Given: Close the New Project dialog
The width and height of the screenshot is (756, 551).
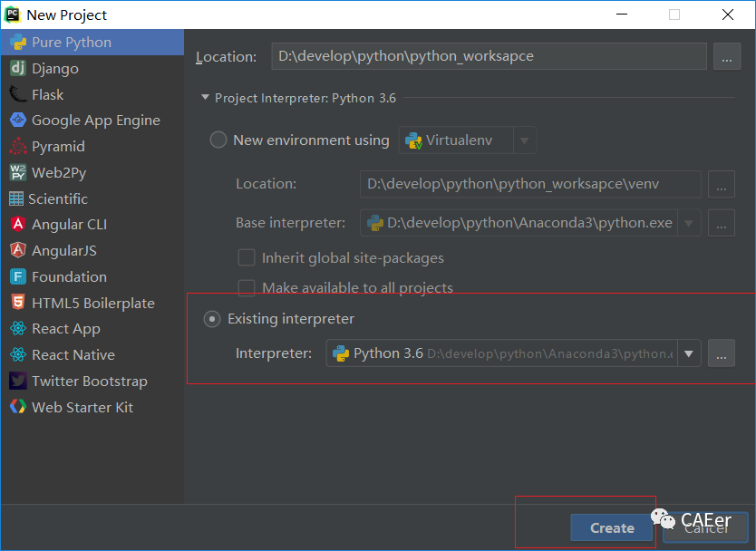Looking at the screenshot, I should tap(728, 14).
